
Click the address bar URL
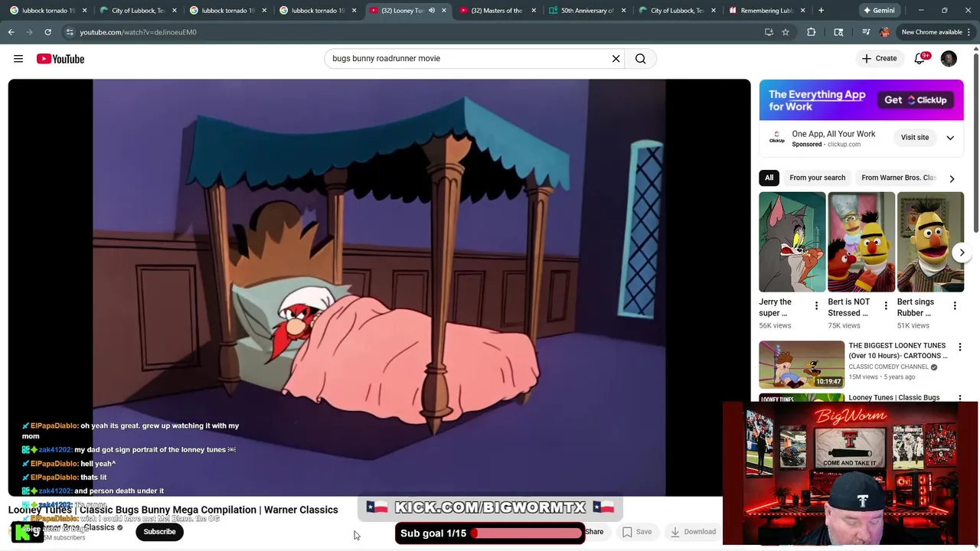click(139, 32)
